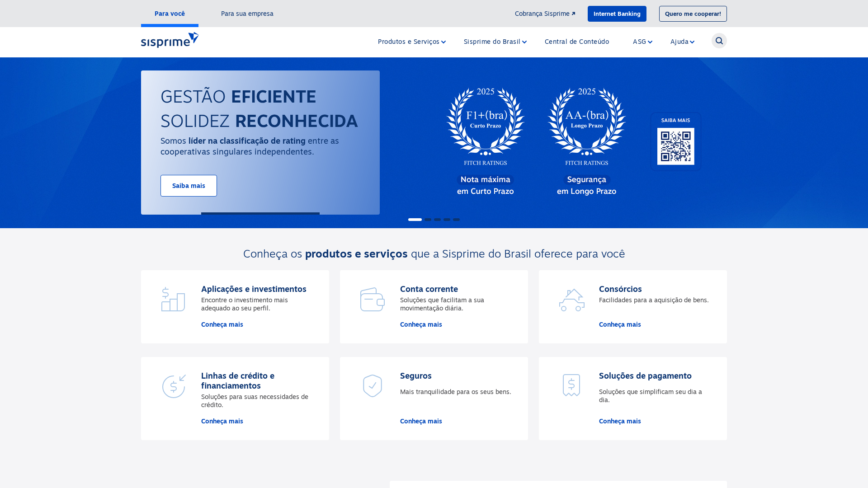Click Conheça mais under Soluções de pagamento
This screenshot has width=868, height=488.
tap(620, 421)
